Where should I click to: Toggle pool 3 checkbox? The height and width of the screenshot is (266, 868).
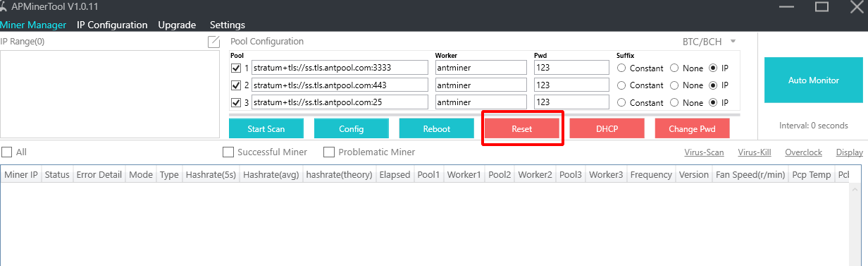point(236,102)
